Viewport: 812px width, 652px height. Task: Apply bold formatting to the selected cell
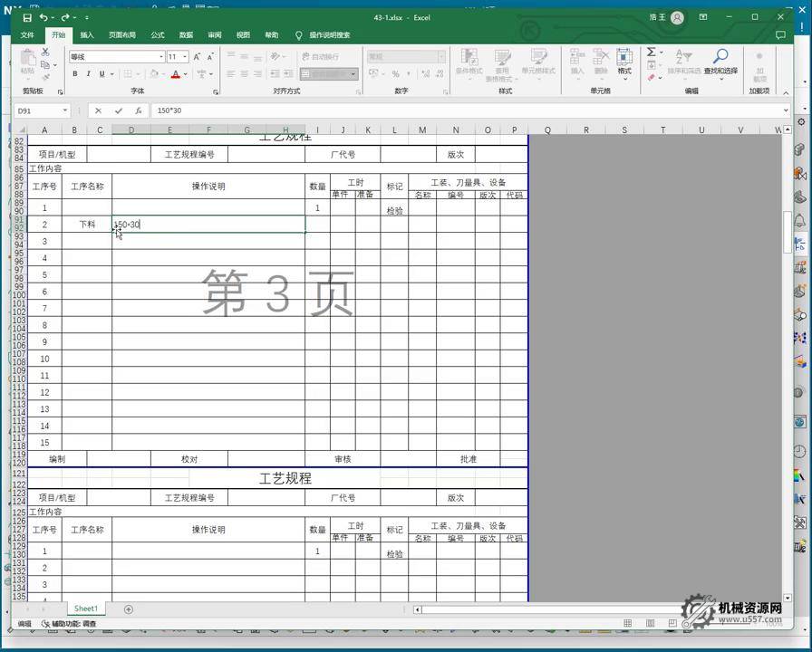pyautogui.click(x=74, y=72)
